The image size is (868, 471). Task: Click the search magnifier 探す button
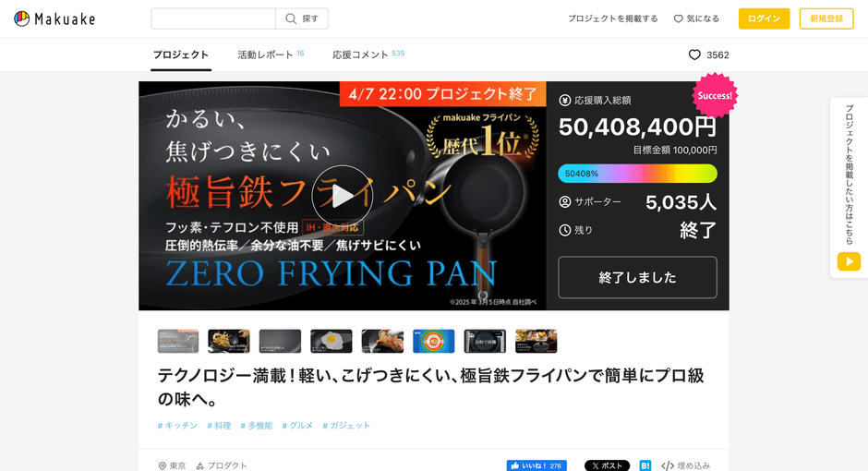[302, 18]
